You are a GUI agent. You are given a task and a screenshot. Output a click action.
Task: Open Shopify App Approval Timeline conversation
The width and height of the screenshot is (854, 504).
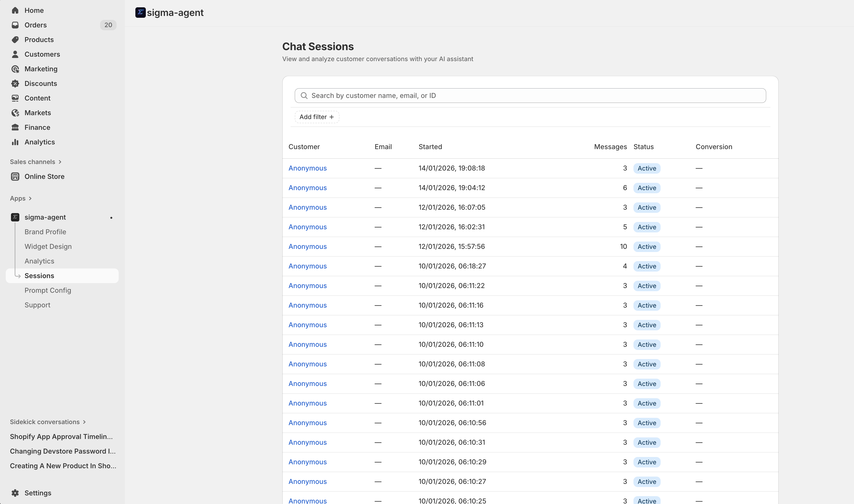click(x=61, y=436)
